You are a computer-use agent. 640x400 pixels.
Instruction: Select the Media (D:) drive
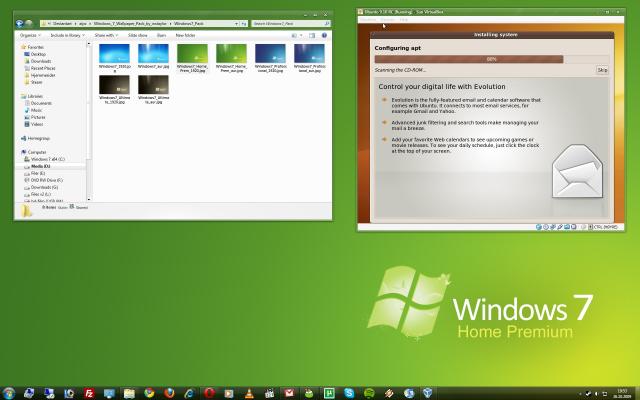click(x=37, y=166)
